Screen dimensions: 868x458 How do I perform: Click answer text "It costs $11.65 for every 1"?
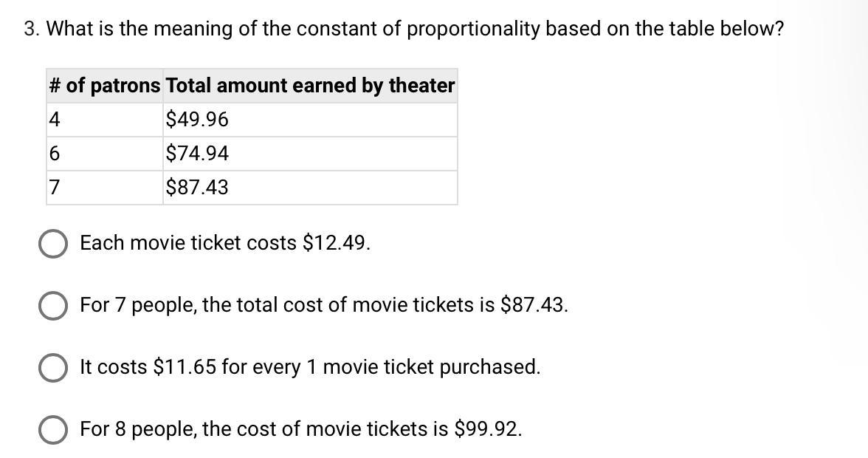point(310,367)
